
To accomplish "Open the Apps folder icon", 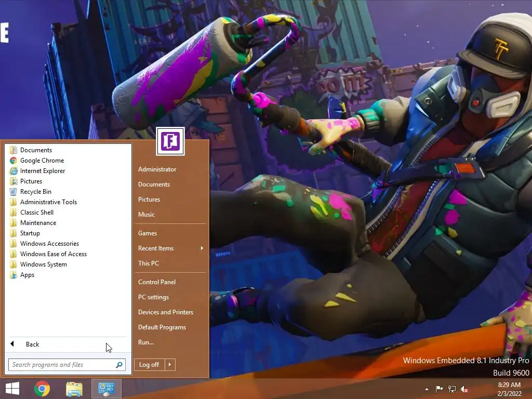I will tap(13, 275).
